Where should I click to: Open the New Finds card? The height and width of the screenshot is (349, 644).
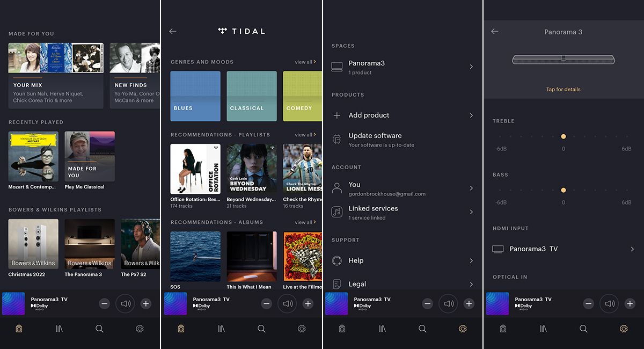point(135,76)
